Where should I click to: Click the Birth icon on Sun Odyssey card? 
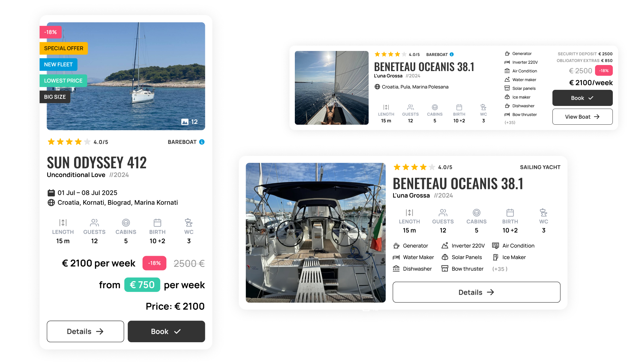[157, 223]
